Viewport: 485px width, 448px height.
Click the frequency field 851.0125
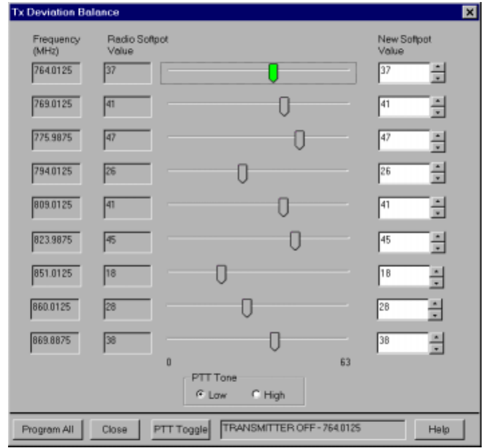(56, 276)
